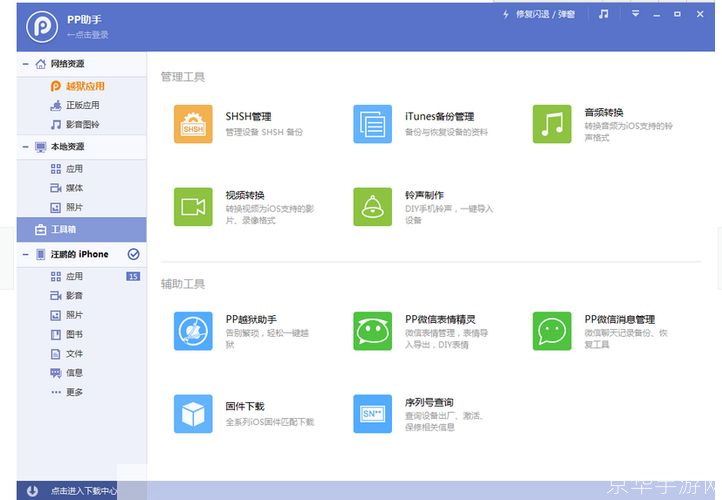
Task: Open the PP微信消息管理 chat icon
Action: point(552,331)
